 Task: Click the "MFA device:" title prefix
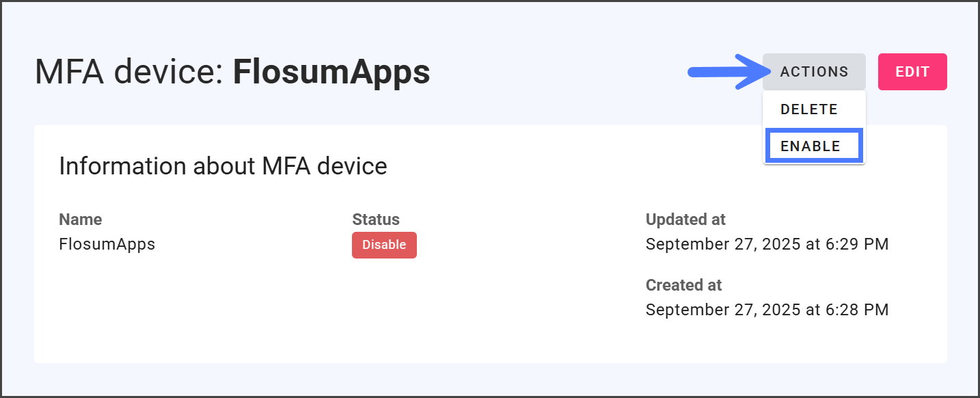[130, 72]
